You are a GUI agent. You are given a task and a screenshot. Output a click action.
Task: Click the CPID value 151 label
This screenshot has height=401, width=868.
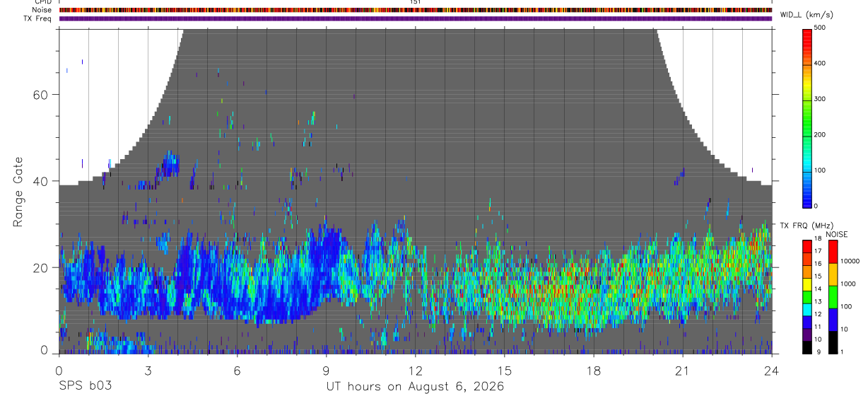[415, 2]
